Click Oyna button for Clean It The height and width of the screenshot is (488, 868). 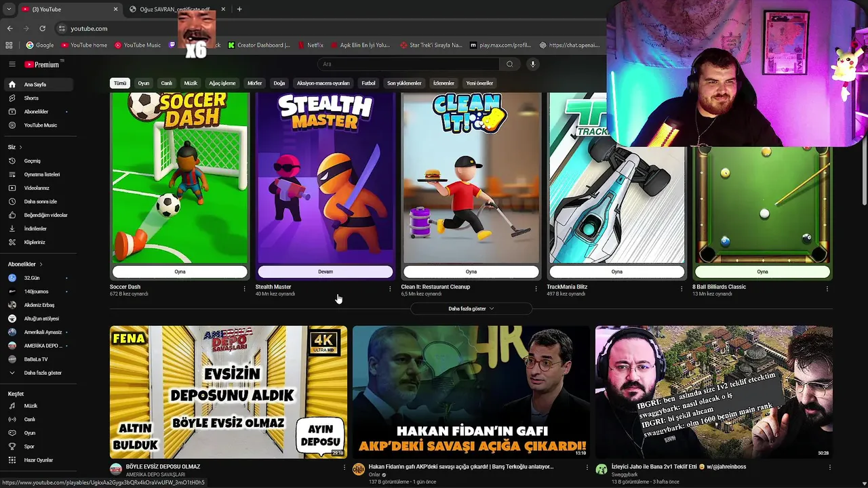click(471, 272)
